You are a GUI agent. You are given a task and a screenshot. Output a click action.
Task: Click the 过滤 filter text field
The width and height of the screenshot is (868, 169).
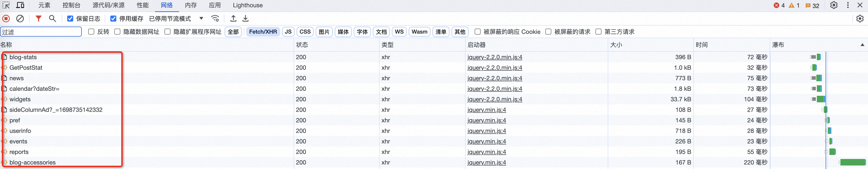[41, 32]
